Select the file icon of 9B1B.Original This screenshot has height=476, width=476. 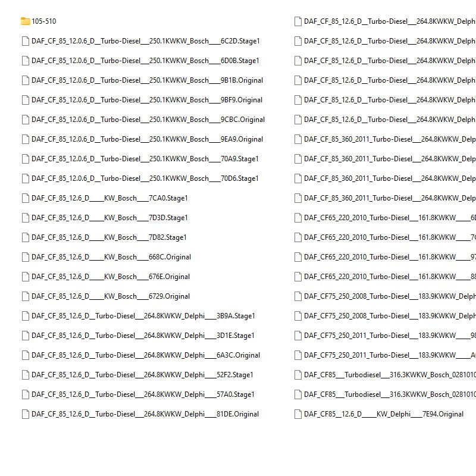tap(25, 80)
